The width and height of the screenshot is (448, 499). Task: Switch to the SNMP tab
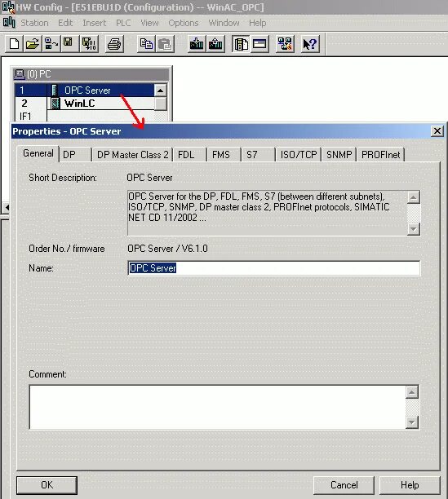(x=339, y=155)
